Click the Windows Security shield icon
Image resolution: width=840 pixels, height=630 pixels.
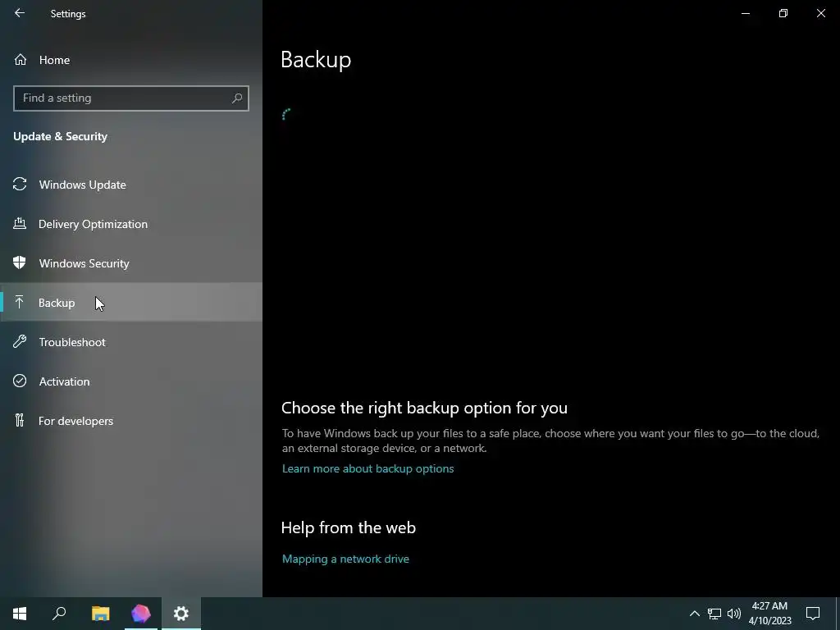20,262
